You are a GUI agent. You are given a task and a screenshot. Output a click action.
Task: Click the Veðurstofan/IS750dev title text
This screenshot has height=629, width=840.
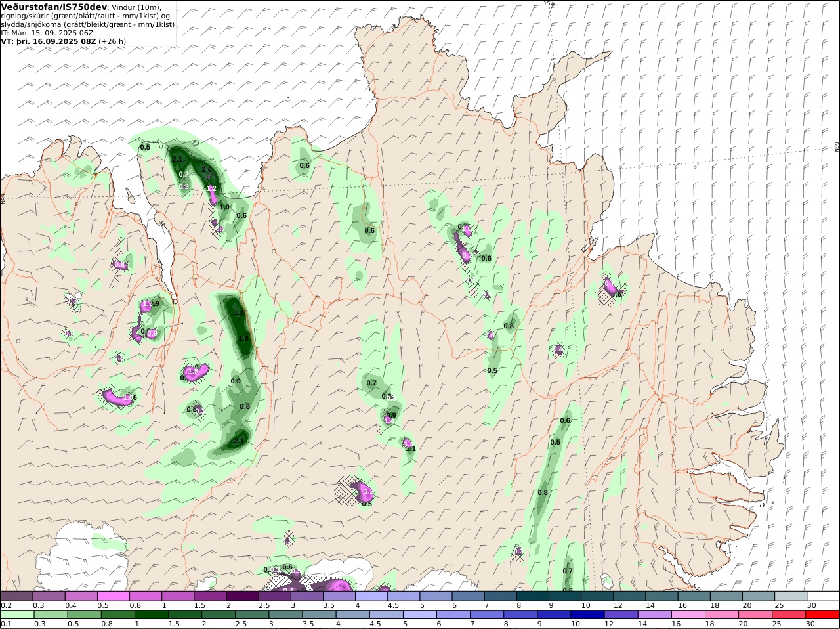click(x=54, y=7)
